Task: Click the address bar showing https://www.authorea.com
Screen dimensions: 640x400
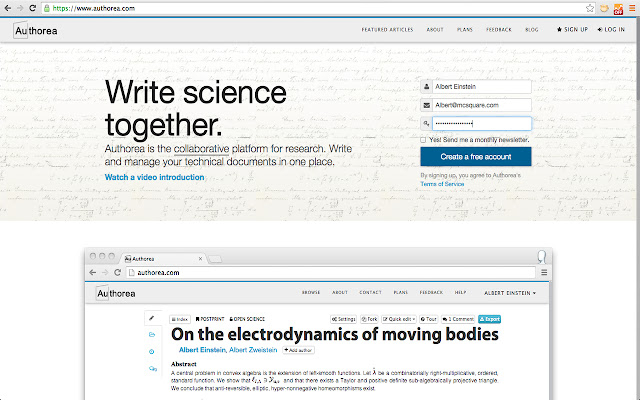Action: pos(318,8)
